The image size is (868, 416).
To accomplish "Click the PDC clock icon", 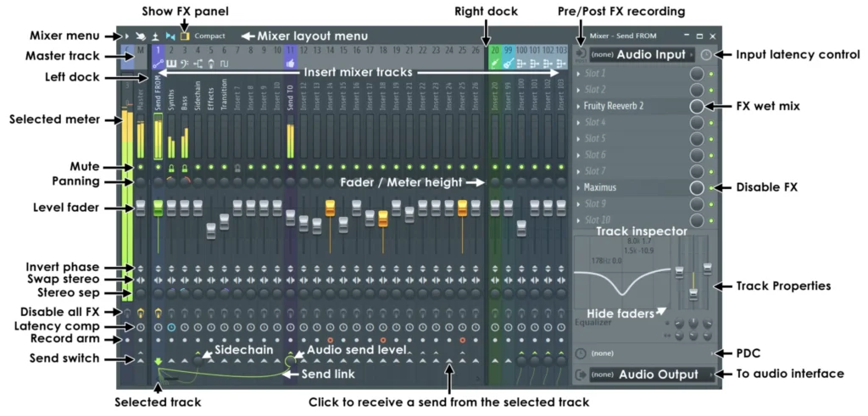I will pyautogui.click(x=580, y=353).
